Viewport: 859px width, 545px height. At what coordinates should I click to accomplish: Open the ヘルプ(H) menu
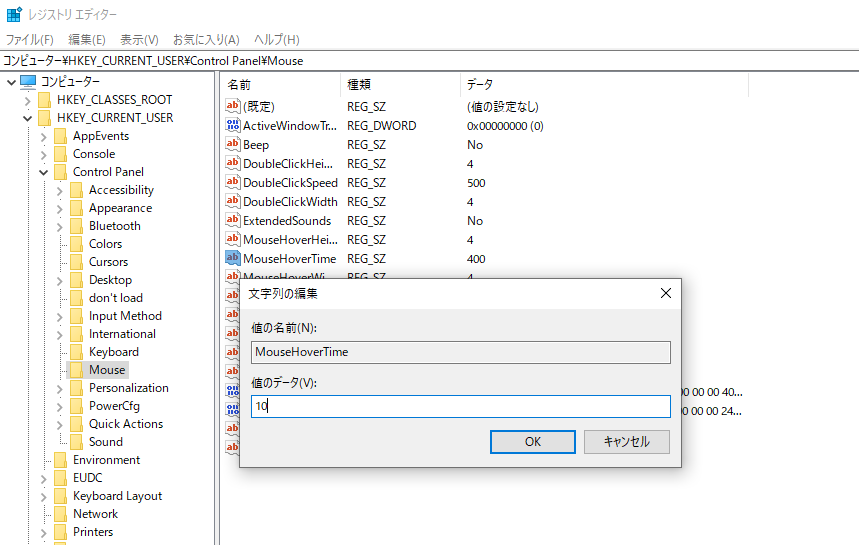(277, 39)
